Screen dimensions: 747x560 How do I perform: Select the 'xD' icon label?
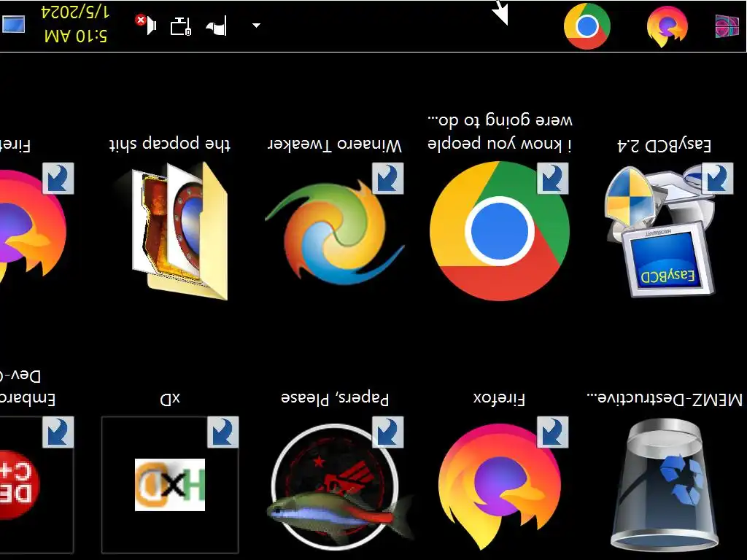(170, 399)
